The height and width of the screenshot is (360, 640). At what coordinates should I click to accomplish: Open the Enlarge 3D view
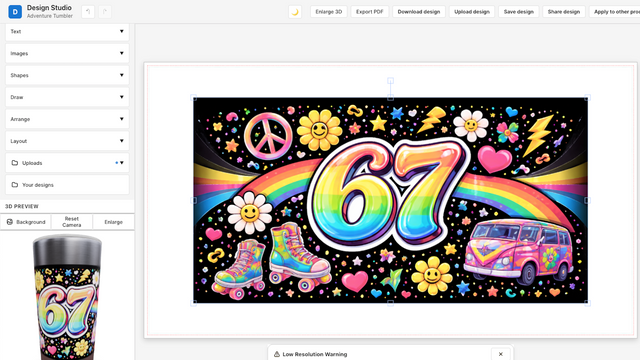click(x=329, y=12)
